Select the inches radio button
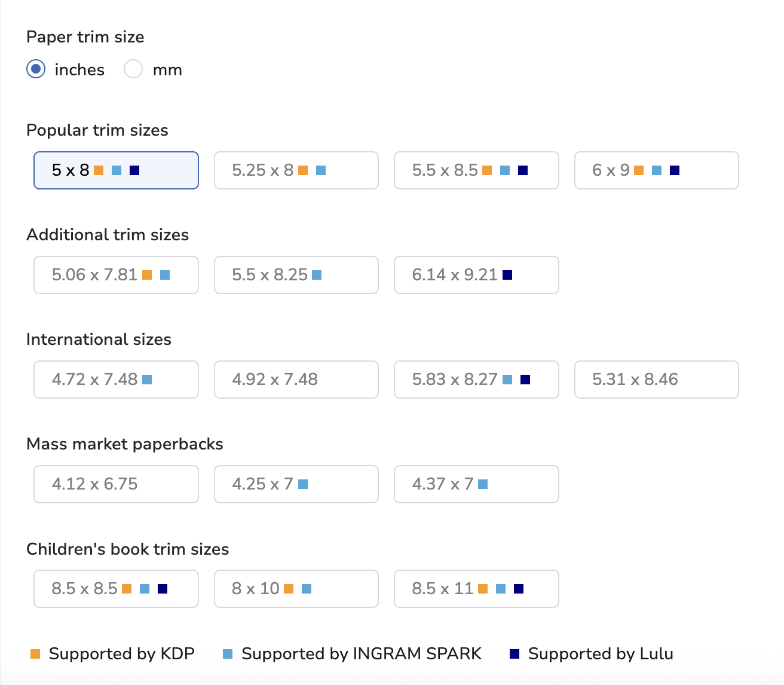This screenshot has width=784, height=685. click(36, 69)
